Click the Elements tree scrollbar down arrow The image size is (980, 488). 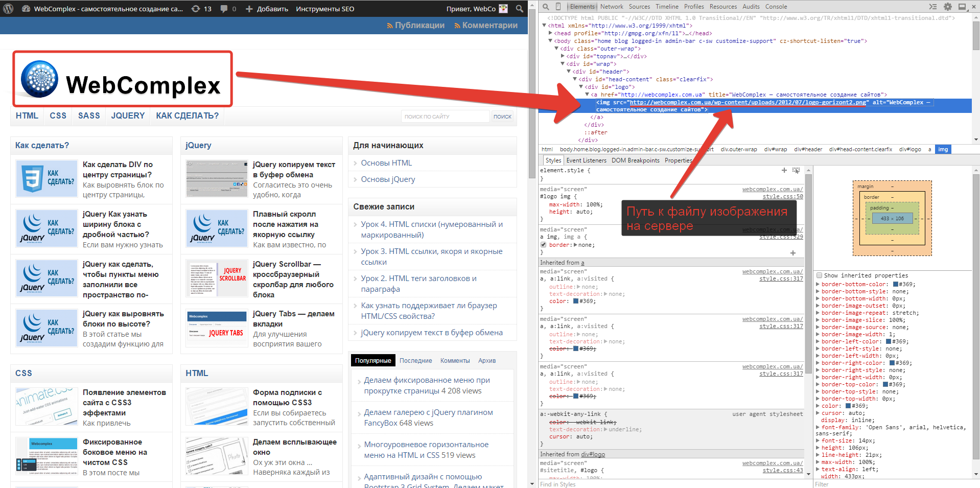click(x=976, y=140)
